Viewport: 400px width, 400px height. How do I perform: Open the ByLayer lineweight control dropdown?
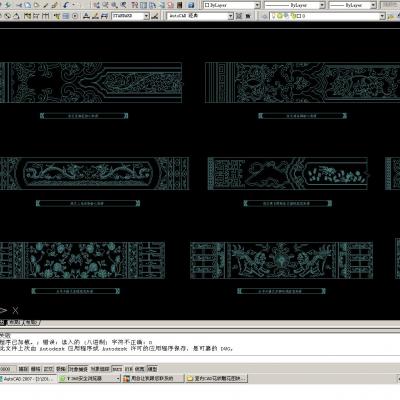point(373,5)
